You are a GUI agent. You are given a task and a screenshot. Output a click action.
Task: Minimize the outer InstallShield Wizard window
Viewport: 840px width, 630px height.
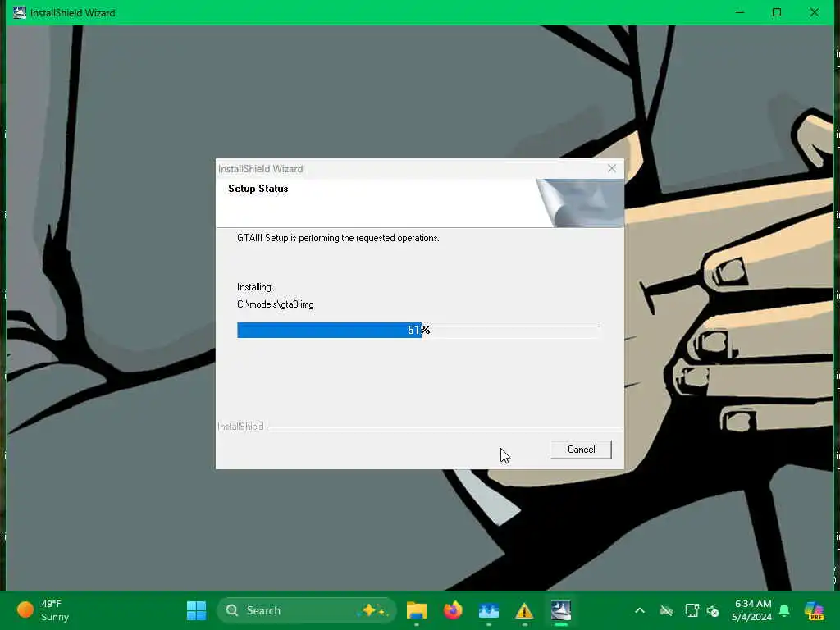[740, 12]
